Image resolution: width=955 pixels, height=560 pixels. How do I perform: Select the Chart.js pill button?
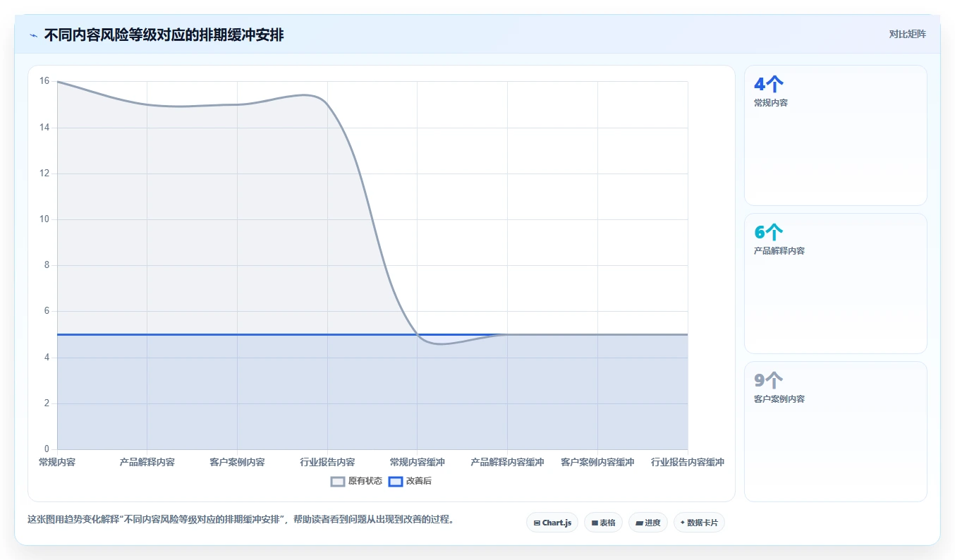click(x=552, y=523)
